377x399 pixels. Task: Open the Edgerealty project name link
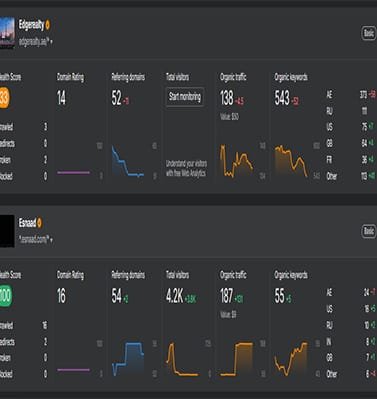(x=31, y=25)
